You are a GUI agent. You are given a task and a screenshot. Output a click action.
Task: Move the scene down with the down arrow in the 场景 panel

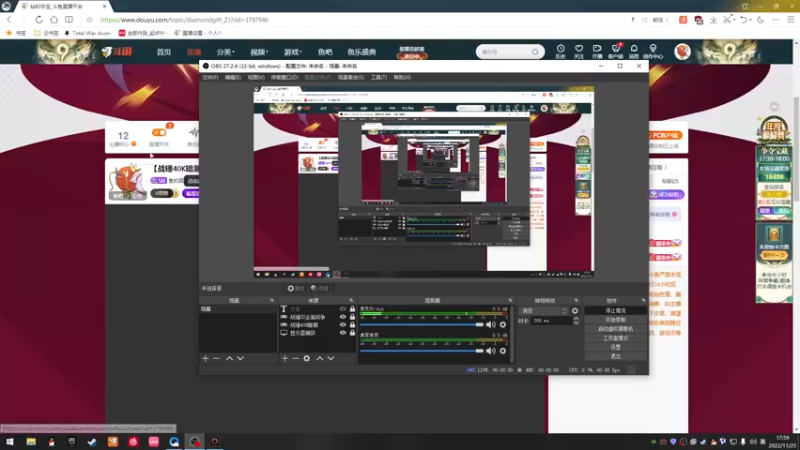(x=240, y=359)
